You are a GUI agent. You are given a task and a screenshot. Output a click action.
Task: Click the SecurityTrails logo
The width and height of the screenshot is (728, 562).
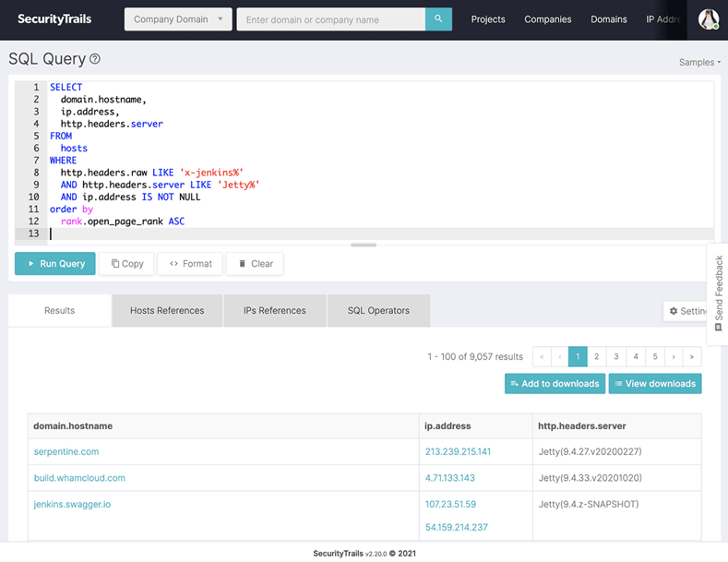tap(54, 19)
